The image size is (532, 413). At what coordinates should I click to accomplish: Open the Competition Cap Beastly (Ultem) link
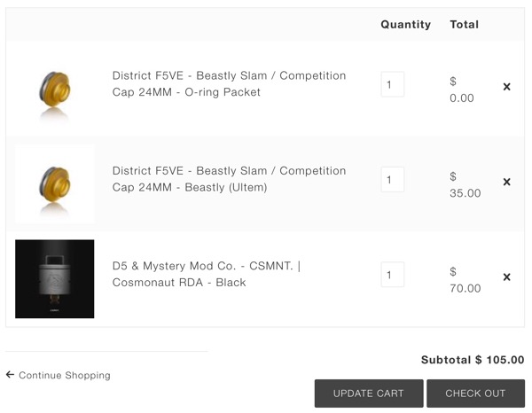[229, 178]
